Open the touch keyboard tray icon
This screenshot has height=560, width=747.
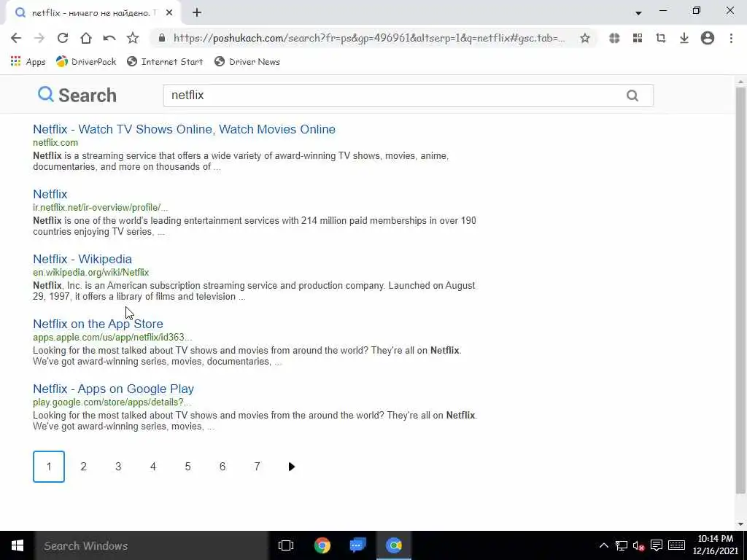676,545
